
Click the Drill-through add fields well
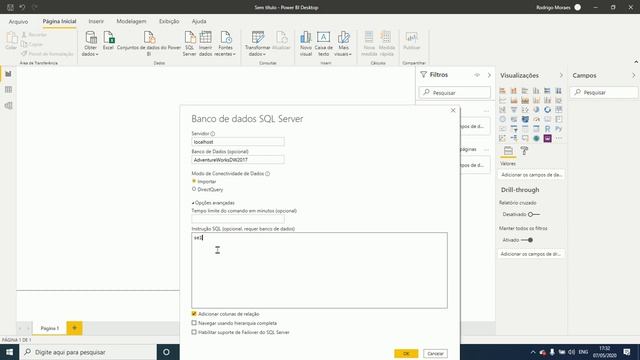[x=531, y=254]
